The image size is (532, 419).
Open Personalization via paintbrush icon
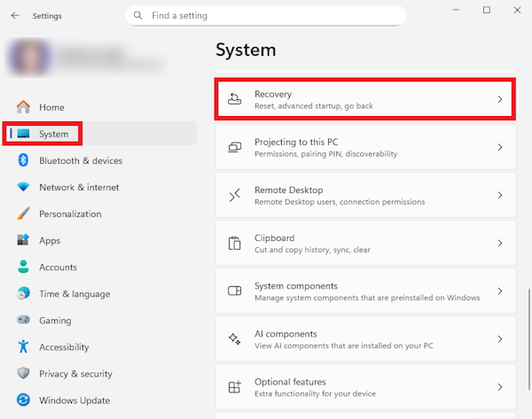coord(23,213)
